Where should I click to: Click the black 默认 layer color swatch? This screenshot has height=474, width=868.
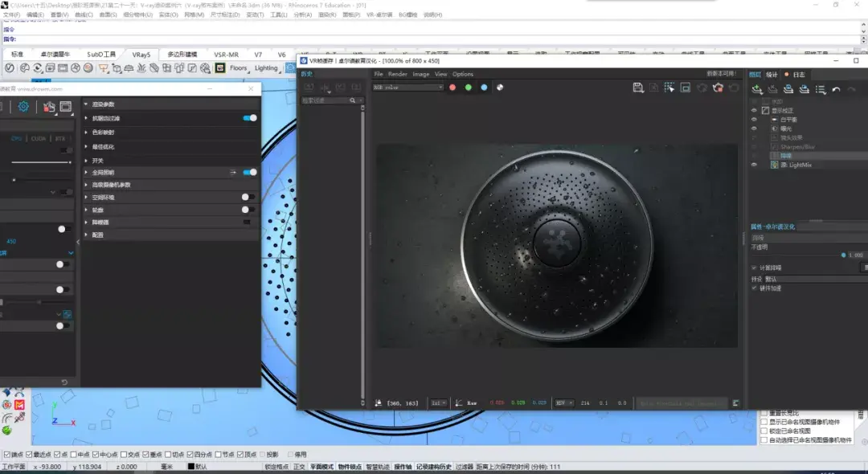click(x=191, y=467)
